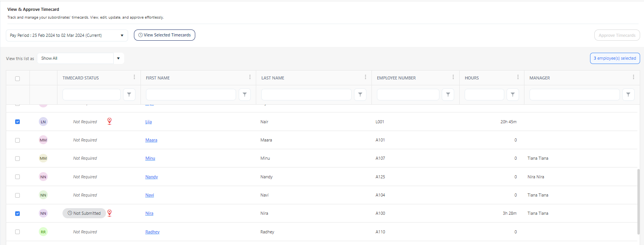Click filter icon for Manager column

[x=628, y=95]
